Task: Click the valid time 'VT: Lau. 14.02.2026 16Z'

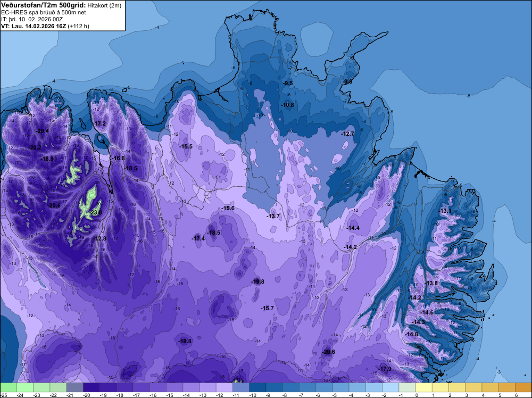Action: (34, 26)
